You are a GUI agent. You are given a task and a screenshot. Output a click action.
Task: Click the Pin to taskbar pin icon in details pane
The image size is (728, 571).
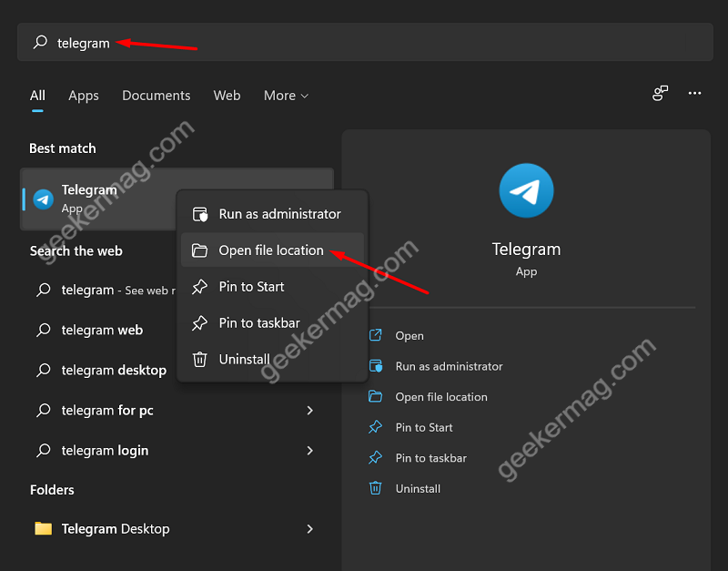point(375,458)
